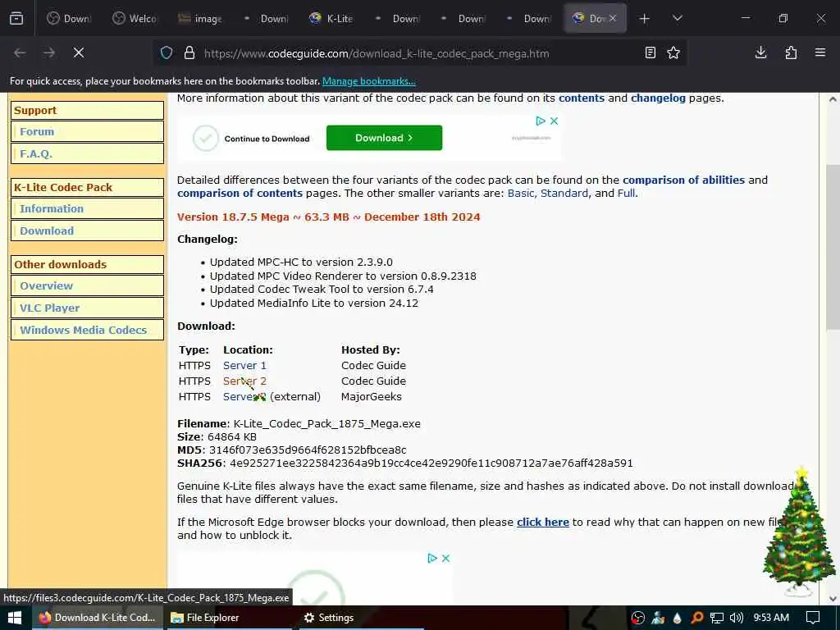The width and height of the screenshot is (840, 630).
Task: Go forward one page
Action: tap(49, 52)
